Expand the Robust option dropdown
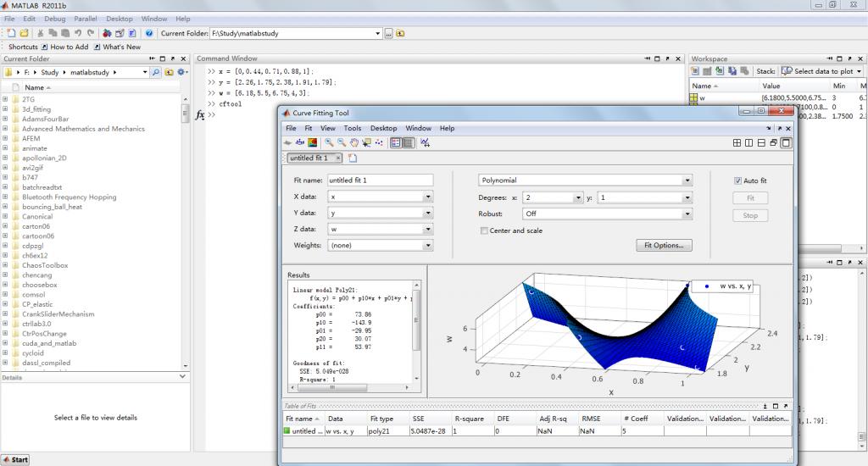Viewport: 868px width, 466px height. [x=687, y=214]
